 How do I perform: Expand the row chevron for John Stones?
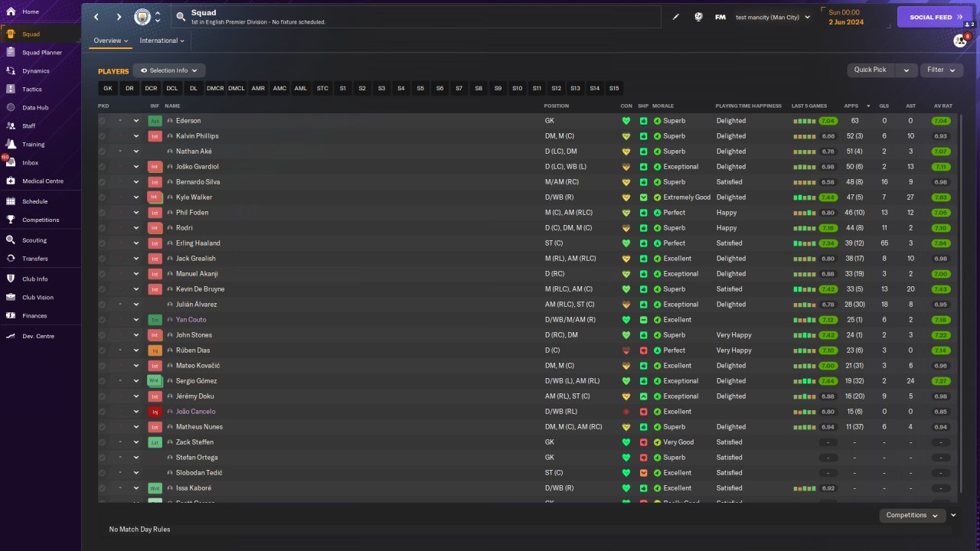tap(136, 335)
